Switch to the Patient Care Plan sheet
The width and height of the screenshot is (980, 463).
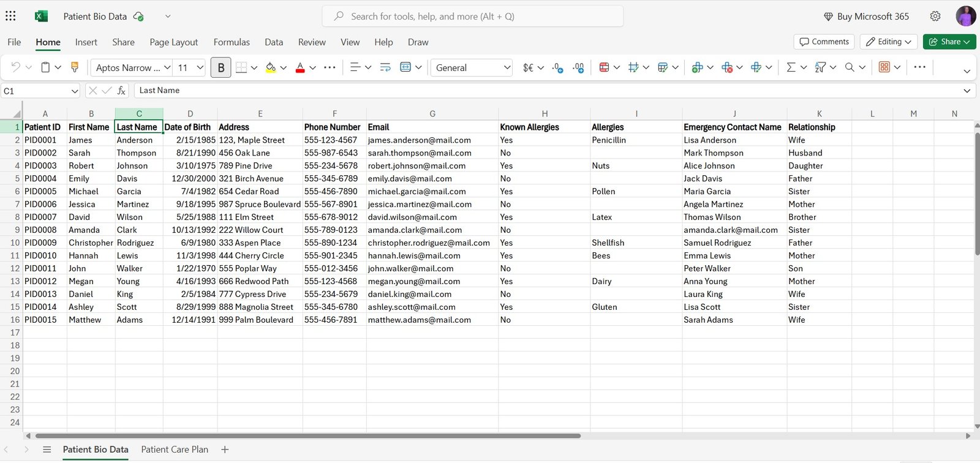[x=175, y=450]
